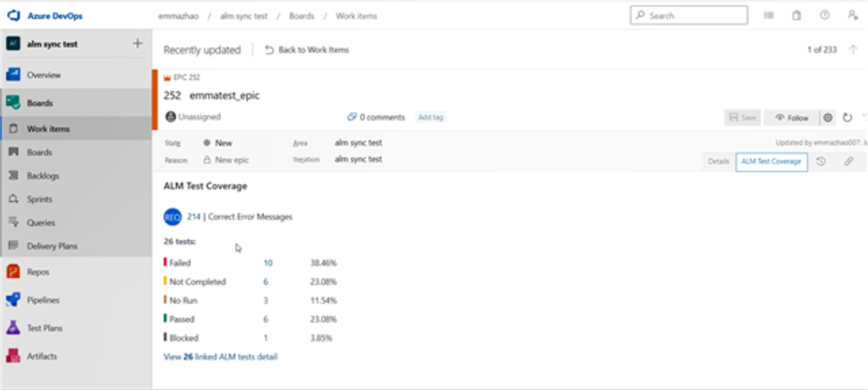Click Back to Work Items
This screenshot has height=390, width=868.
(x=307, y=50)
